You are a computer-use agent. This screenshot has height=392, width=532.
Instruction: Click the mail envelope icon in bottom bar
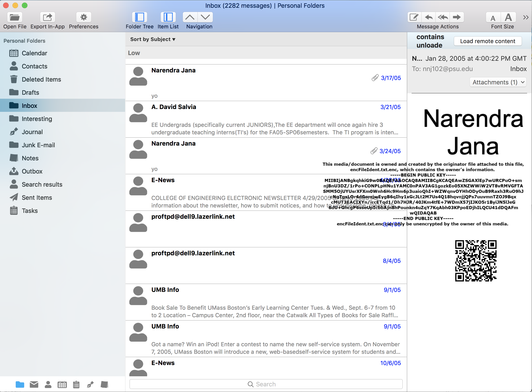tap(34, 384)
